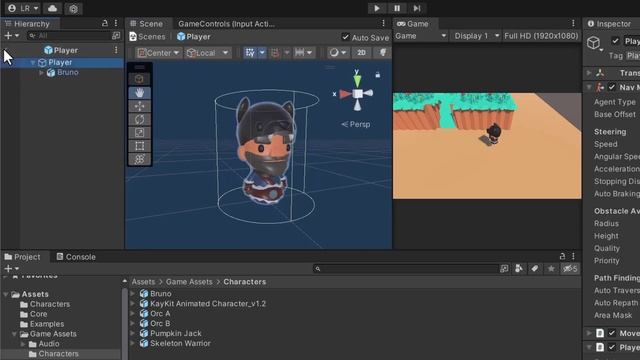The image size is (640, 360).
Task: Select the Transform tool
Action: pos(139,159)
